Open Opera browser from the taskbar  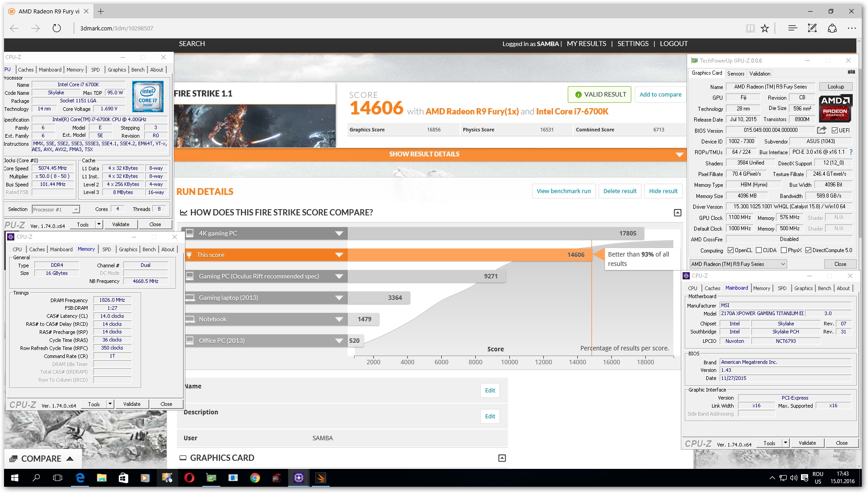[x=189, y=478]
